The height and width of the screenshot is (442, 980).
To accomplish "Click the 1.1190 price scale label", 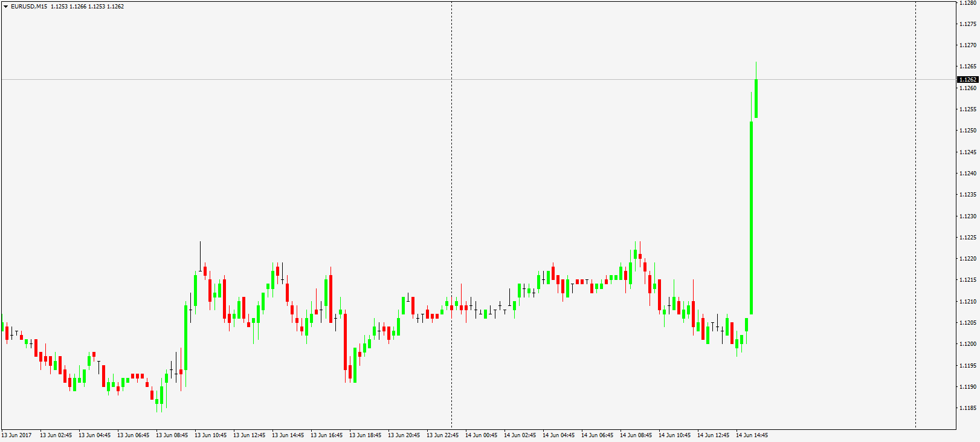I will click(968, 387).
